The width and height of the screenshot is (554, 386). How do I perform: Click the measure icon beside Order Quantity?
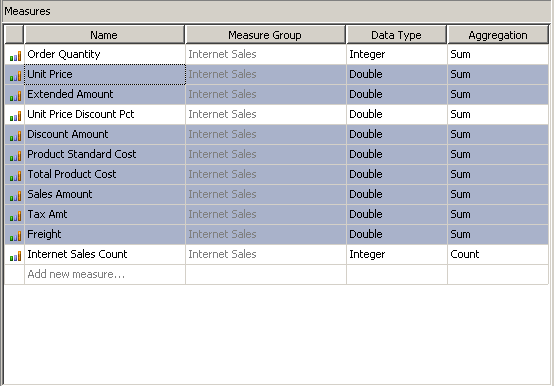tap(15, 56)
